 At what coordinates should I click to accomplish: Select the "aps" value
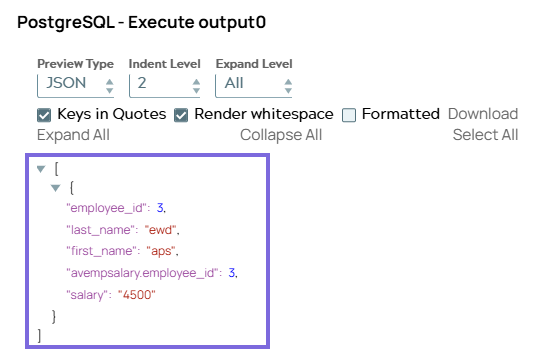(x=161, y=251)
